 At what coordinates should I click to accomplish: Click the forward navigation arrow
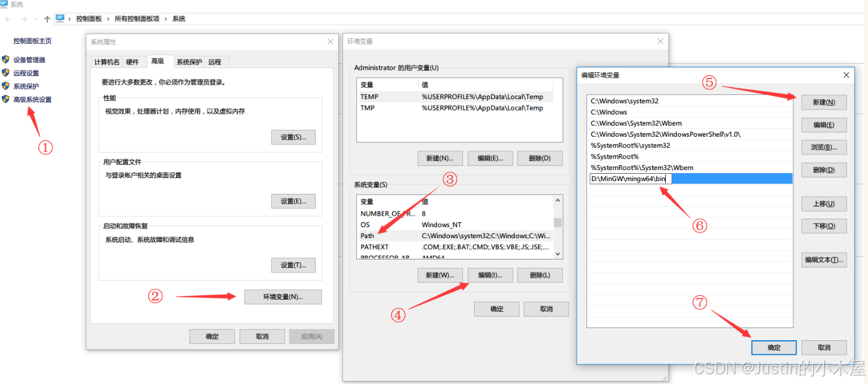[24, 19]
